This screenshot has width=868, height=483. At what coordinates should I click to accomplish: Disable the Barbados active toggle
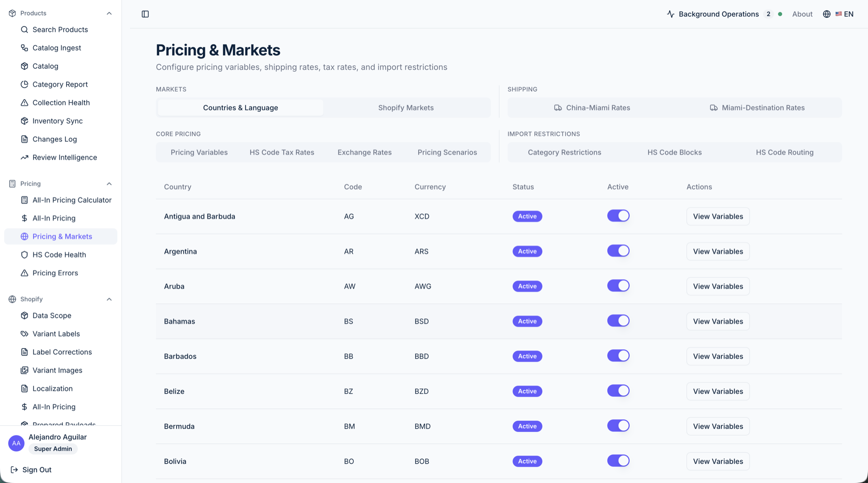coord(618,356)
